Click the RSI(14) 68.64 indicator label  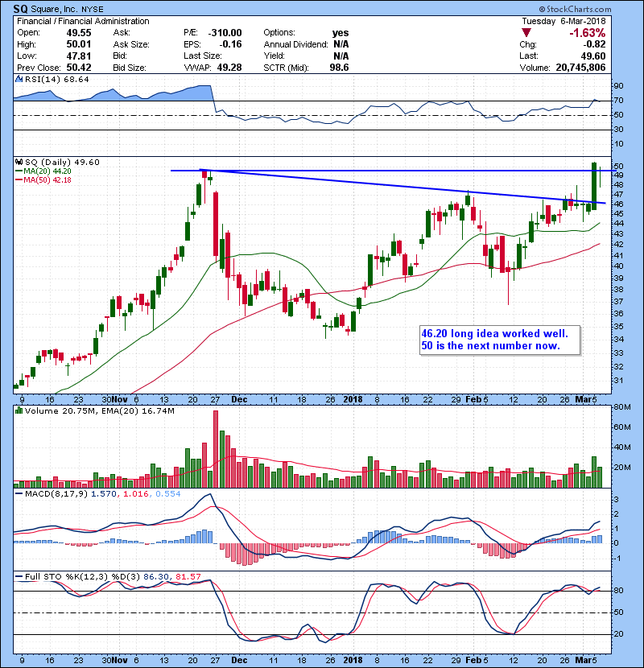point(56,79)
